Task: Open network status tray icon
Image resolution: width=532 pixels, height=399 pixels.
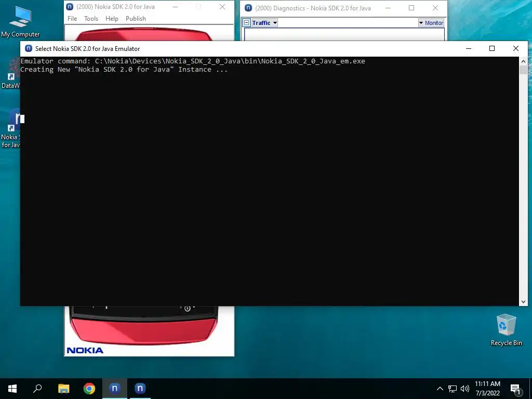Action: pos(453,389)
